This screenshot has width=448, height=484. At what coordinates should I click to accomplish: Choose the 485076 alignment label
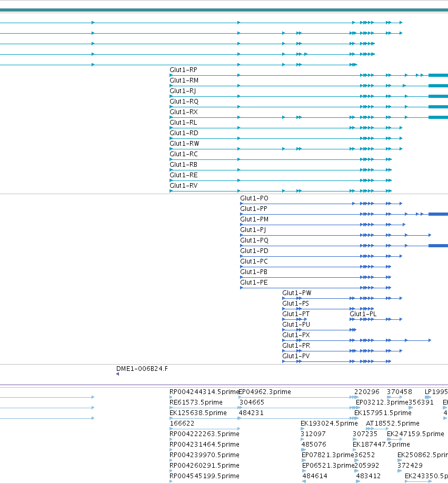(x=314, y=444)
